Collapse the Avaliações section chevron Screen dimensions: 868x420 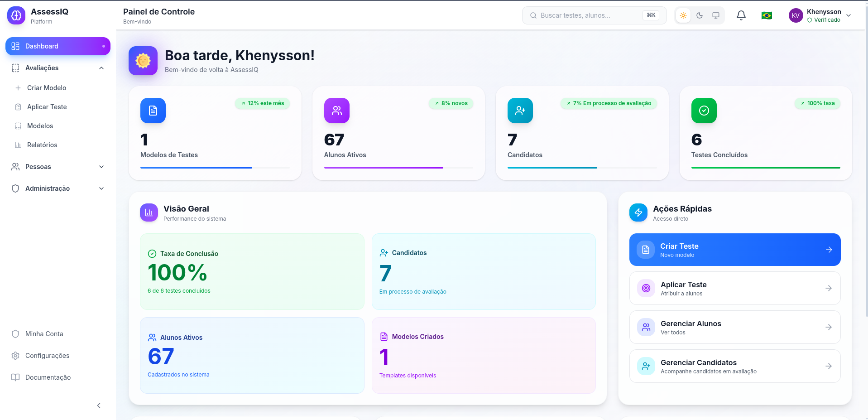(x=101, y=68)
